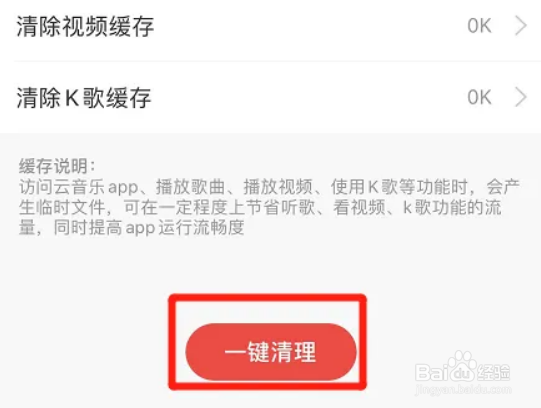Open the jingyan.baidu.com watermark link

[x=463, y=390]
